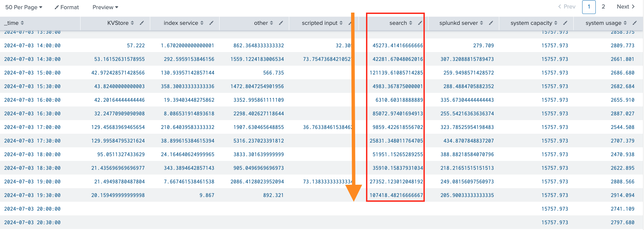The width and height of the screenshot is (644, 230).
Task: Click other value 892.321
Action: point(274,195)
